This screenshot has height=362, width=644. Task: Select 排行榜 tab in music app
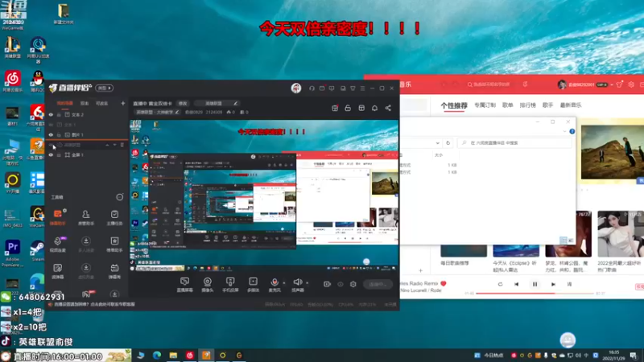tap(528, 105)
